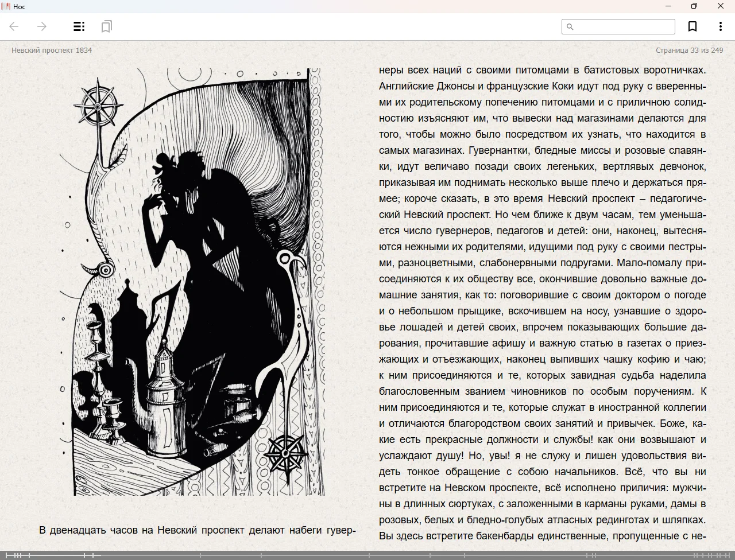Click the line starting "благословенным званием чиновников"
The height and width of the screenshot is (560, 735).
[543, 391]
